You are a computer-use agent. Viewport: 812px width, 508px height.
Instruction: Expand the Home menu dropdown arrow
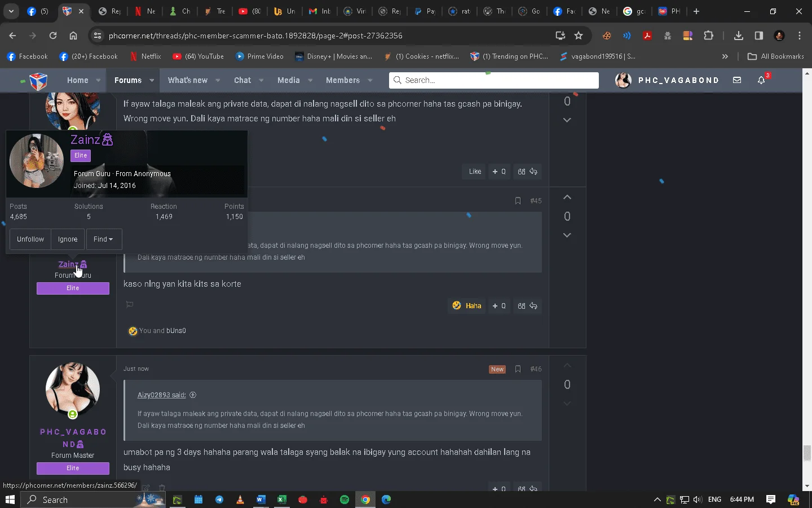point(98,80)
